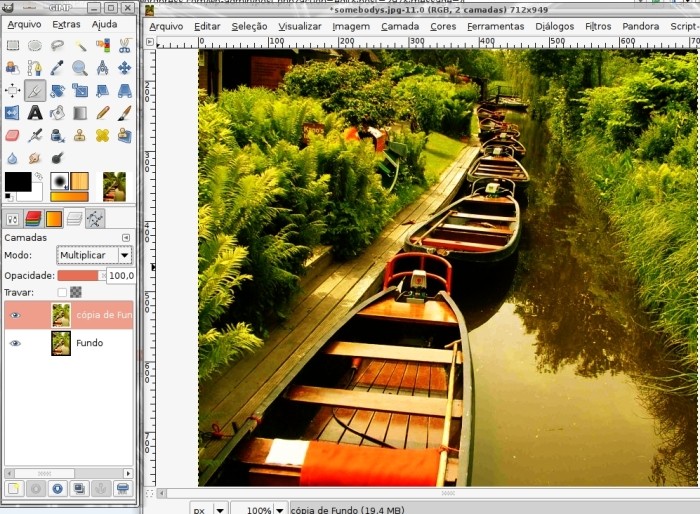
Task: Select the Fuzzy Select magic wand
Action: (x=80, y=46)
